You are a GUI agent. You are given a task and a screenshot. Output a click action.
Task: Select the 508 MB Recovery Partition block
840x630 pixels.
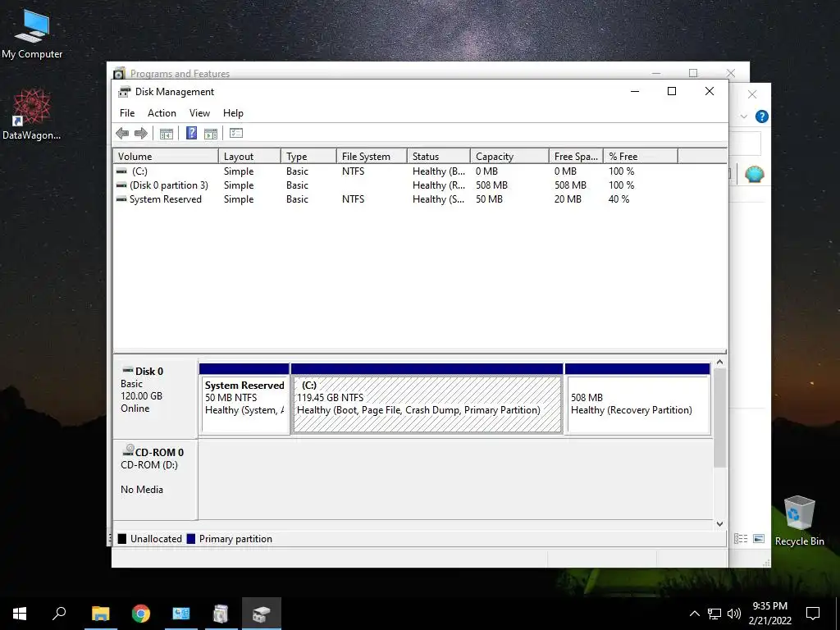(x=637, y=399)
